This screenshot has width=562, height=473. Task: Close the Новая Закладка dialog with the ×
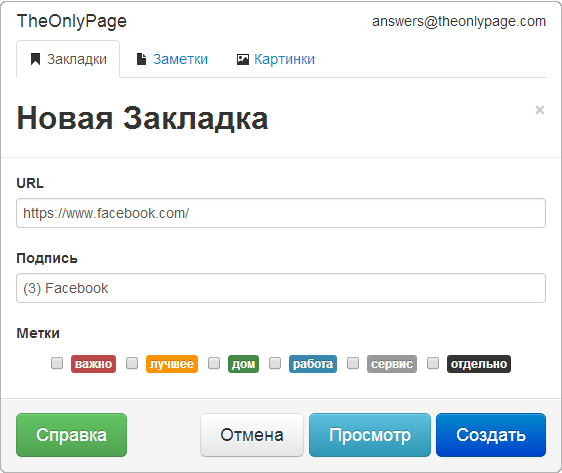(x=539, y=110)
